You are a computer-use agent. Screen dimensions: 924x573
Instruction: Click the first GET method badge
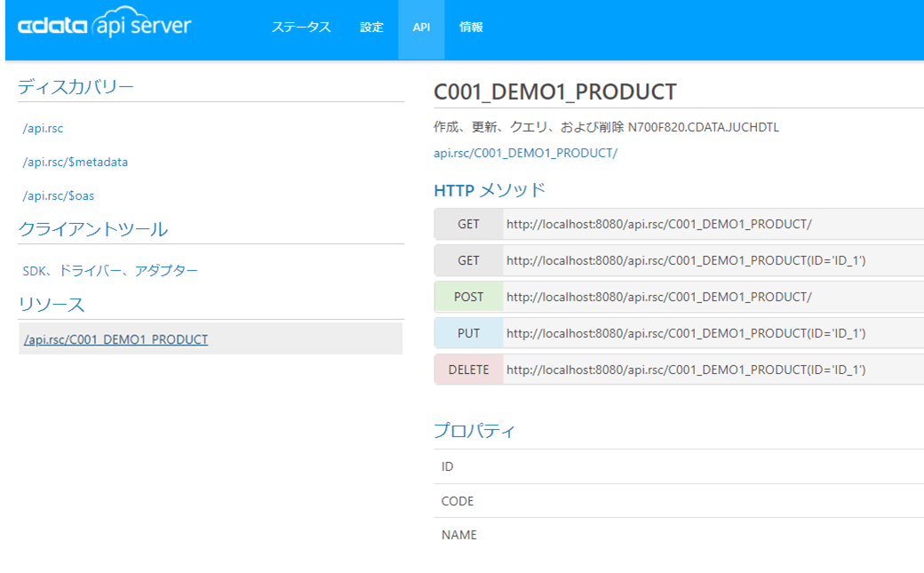tap(468, 224)
